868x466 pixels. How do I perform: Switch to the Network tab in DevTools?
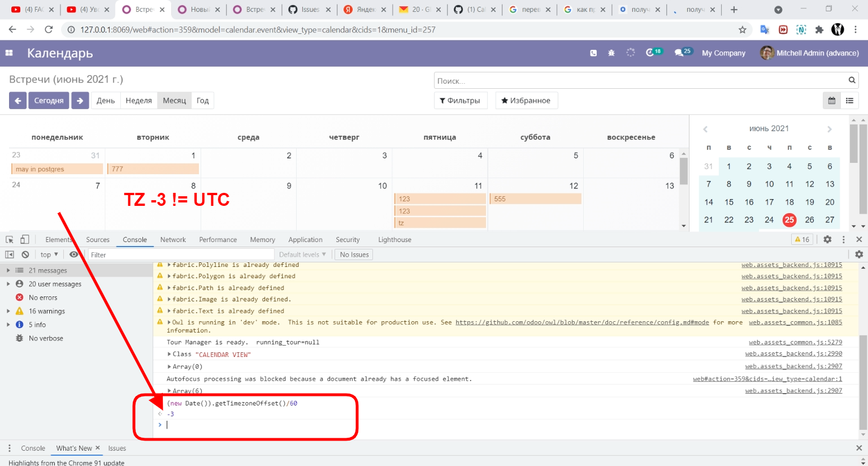click(x=173, y=239)
